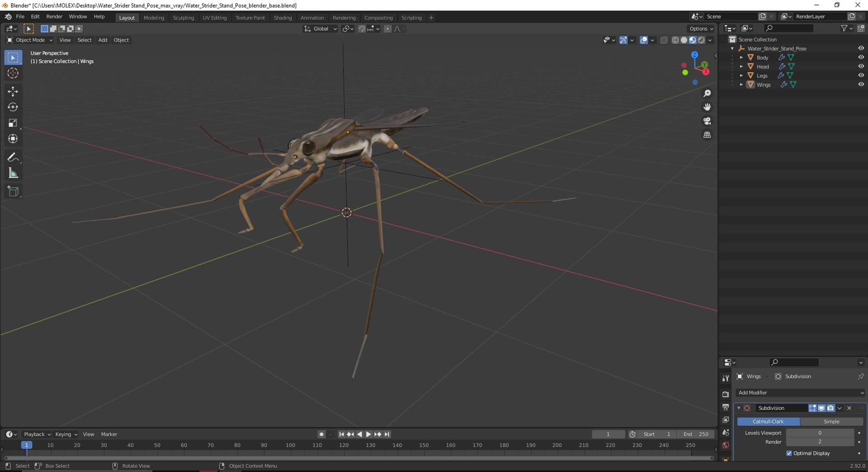This screenshot has width=868, height=472.
Task: Open the viewport Add menu
Action: [103, 40]
